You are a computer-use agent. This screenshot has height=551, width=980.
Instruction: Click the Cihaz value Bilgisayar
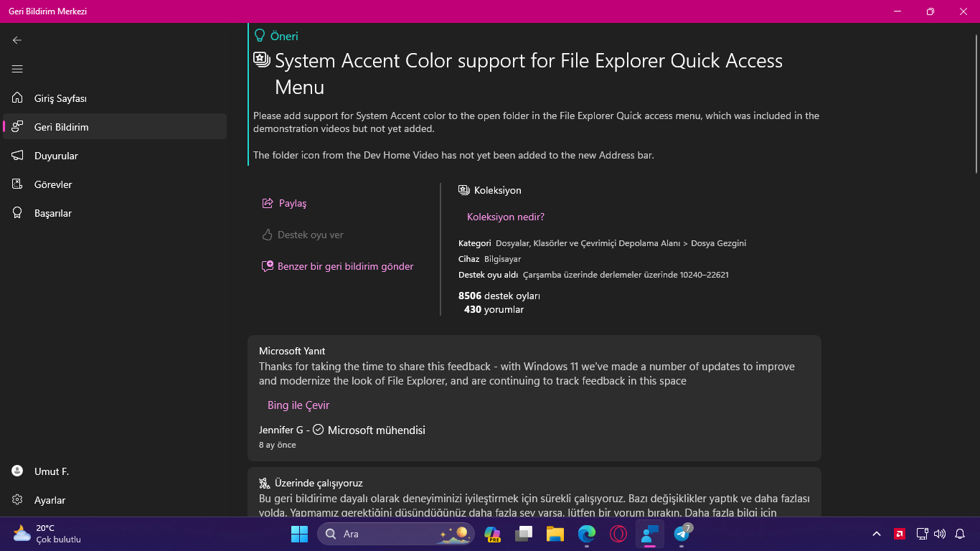pos(503,259)
